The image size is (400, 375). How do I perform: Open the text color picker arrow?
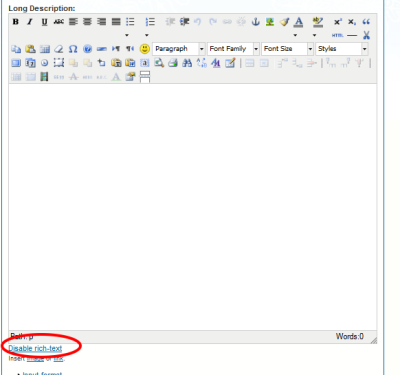coord(295,35)
